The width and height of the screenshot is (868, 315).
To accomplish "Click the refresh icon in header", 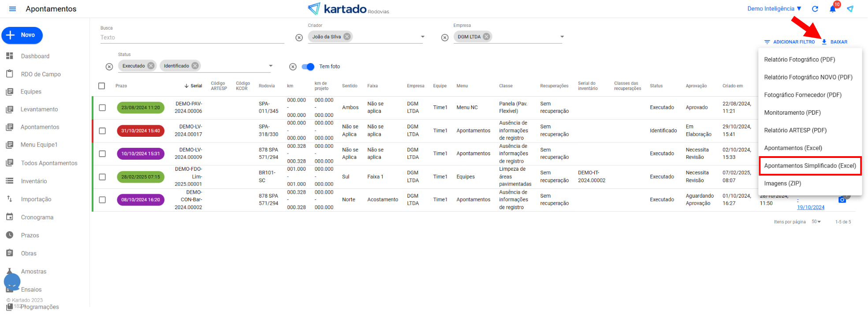I will 815,9.
